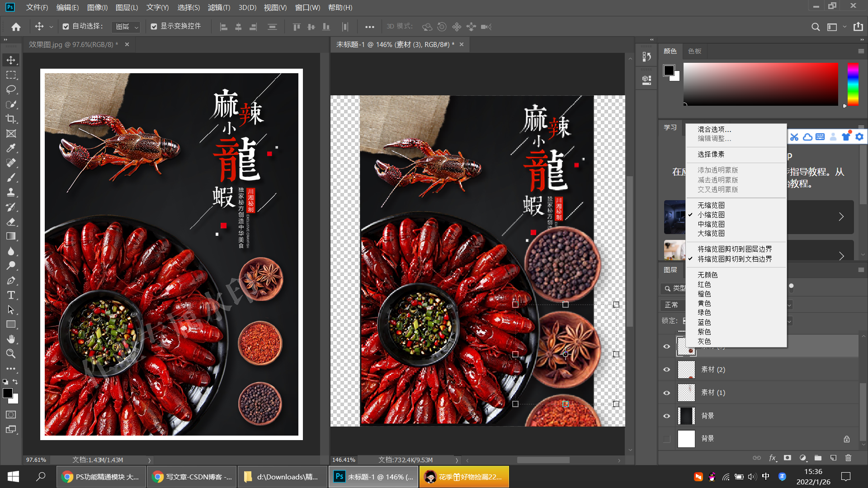Select the Zoom tool in toolbar
868x488 pixels.
point(11,353)
